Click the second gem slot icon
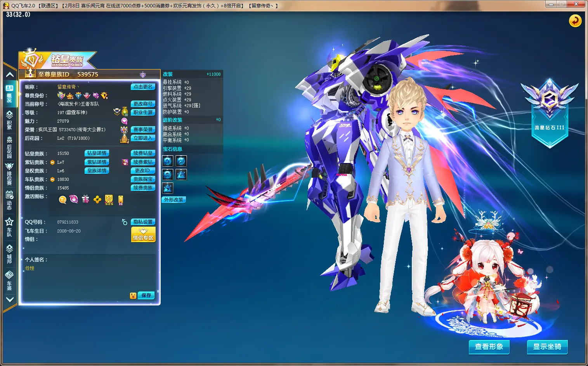 coord(181,161)
